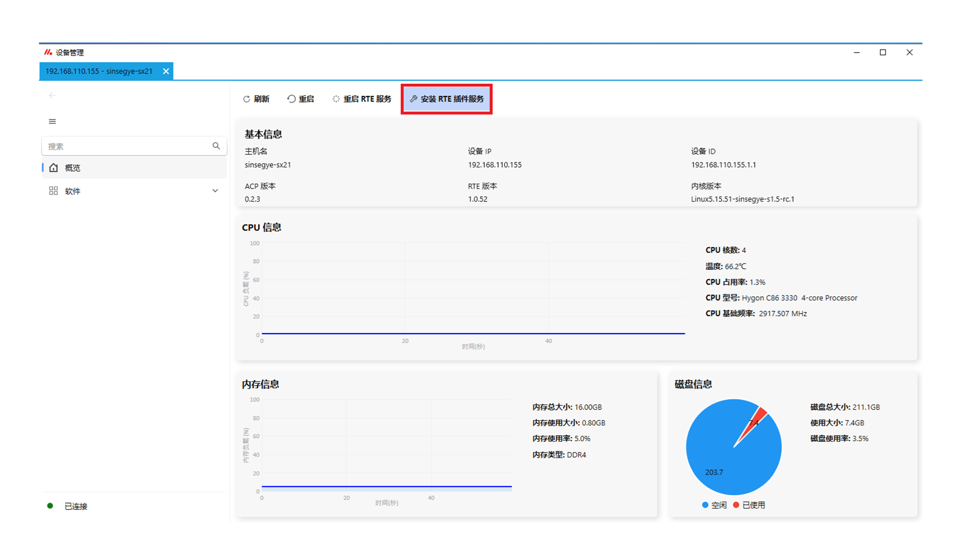Click the device management app logo
The image size is (980, 551).
[48, 52]
